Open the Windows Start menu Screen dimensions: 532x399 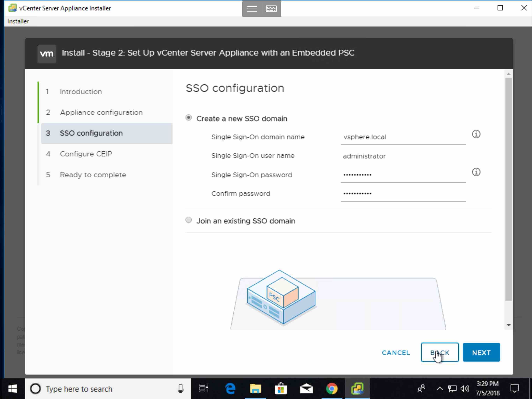[12, 389]
